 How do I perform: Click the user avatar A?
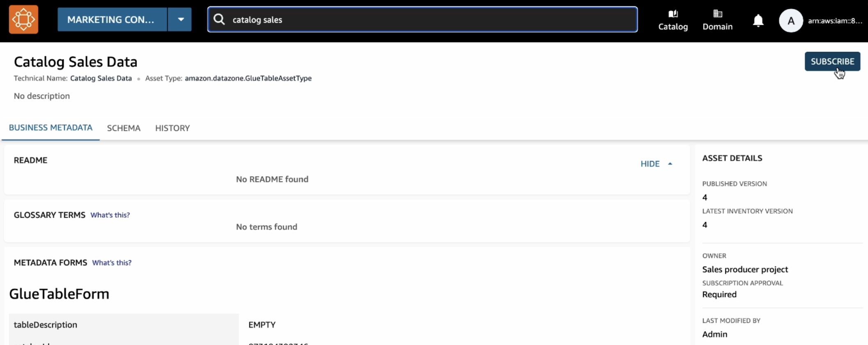[791, 21]
